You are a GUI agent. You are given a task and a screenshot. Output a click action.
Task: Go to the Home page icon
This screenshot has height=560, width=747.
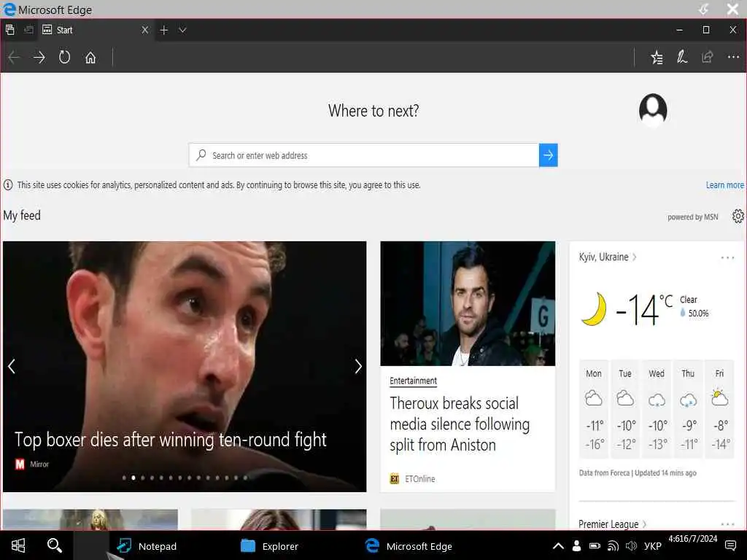point(90,58)
